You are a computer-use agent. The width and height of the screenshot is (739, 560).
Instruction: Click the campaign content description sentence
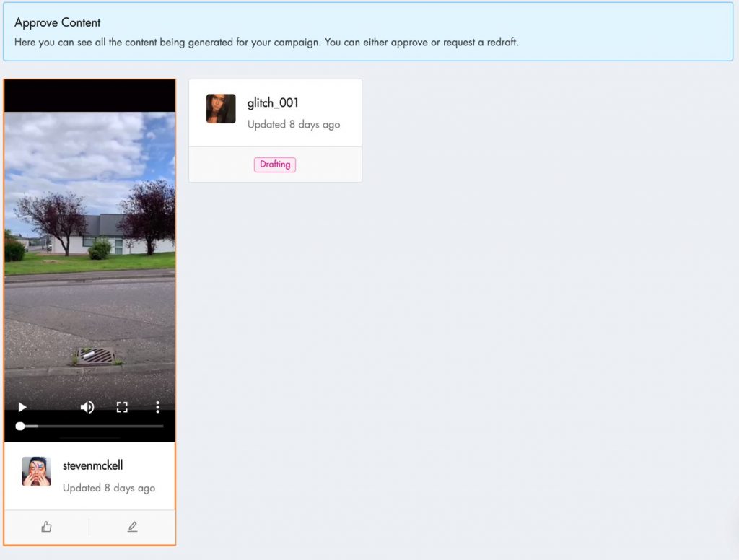[x=266, y=43]
